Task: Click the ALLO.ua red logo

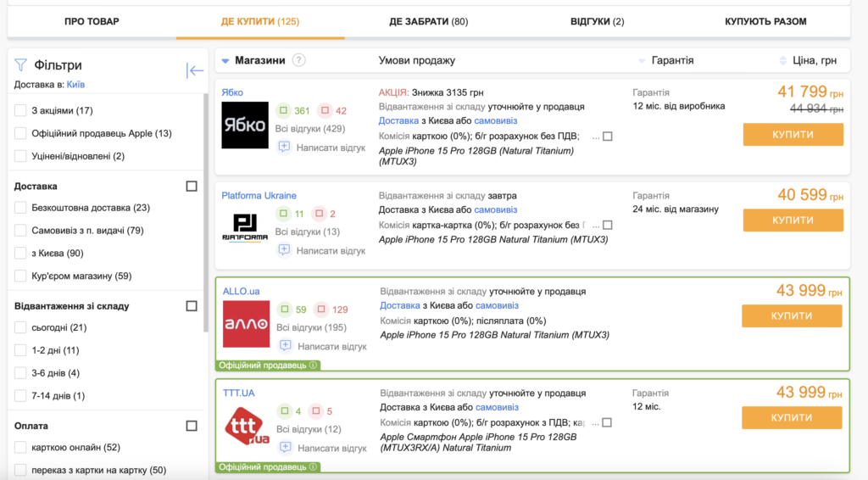Action: click(246, 324)
